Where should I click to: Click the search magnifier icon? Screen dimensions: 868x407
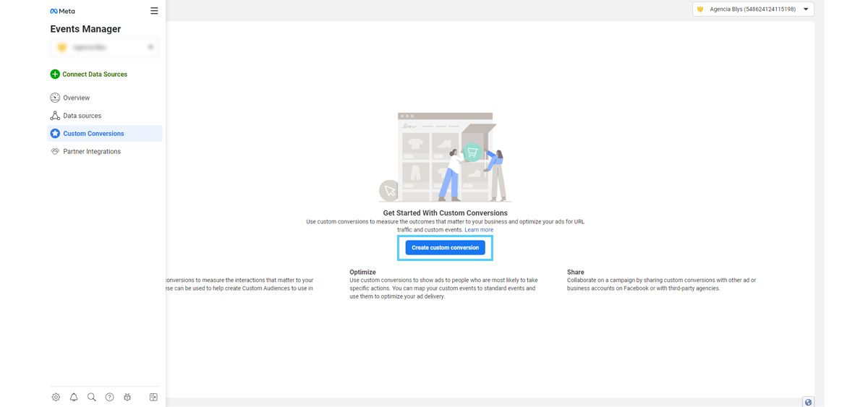pos(92,397)
